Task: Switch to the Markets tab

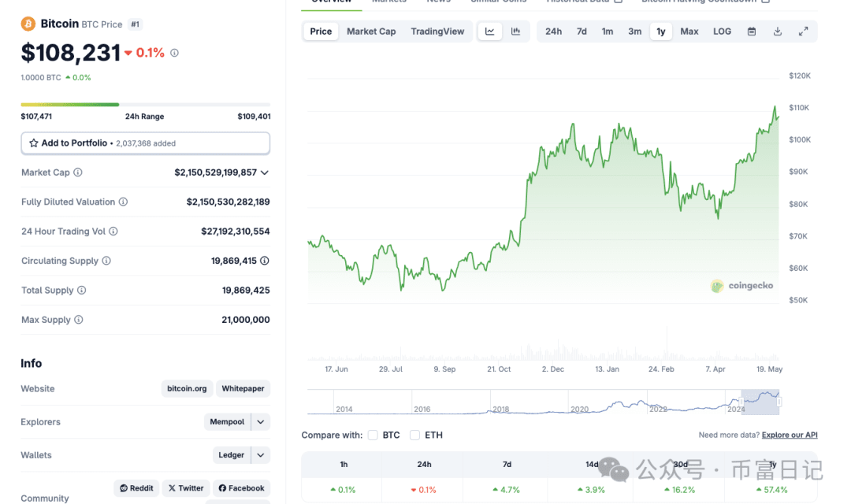Action: tap(389, 2)
